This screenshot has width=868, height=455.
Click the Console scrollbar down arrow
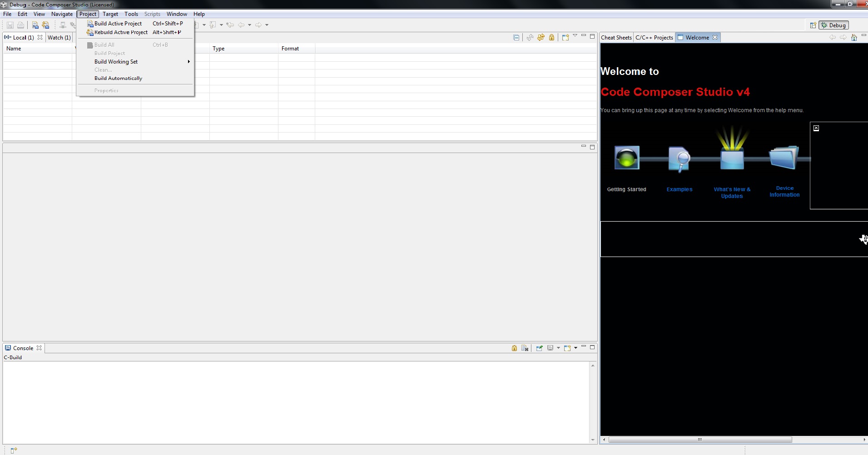pyautogui.click(x=593, y=440)
